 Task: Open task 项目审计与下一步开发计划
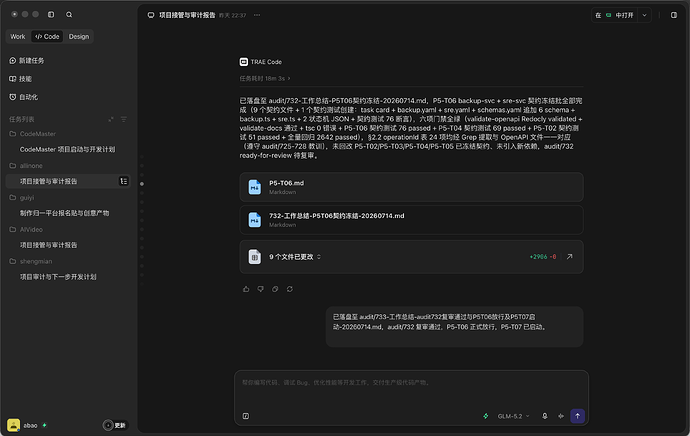[58, 277]
